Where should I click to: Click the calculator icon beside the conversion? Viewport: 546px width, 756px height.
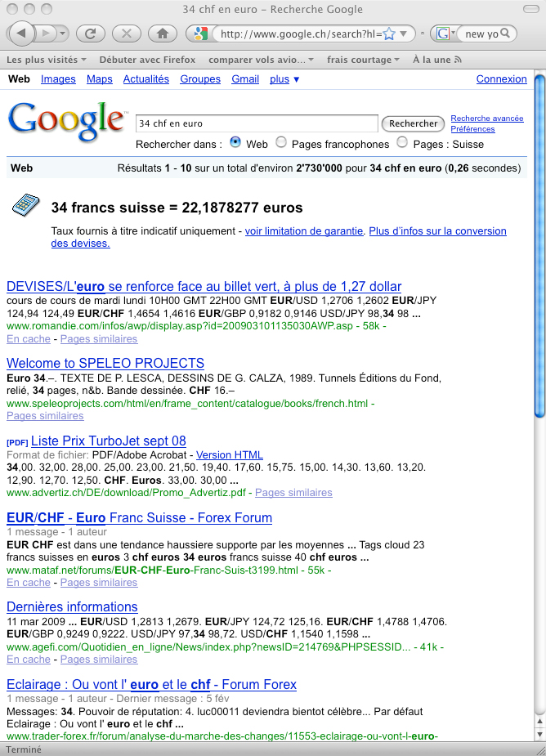tap(25, 205)
